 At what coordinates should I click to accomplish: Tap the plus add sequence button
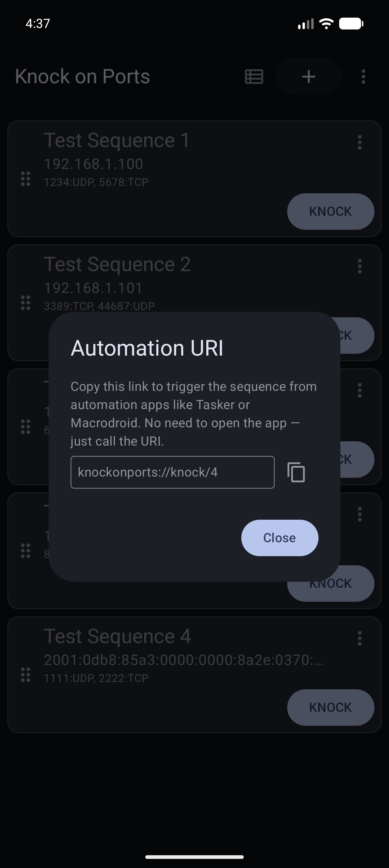[x=308, y=77]
